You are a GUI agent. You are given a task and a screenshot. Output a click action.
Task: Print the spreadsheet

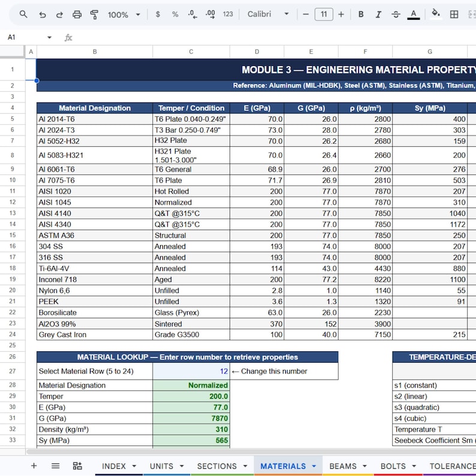pos(77,14)
